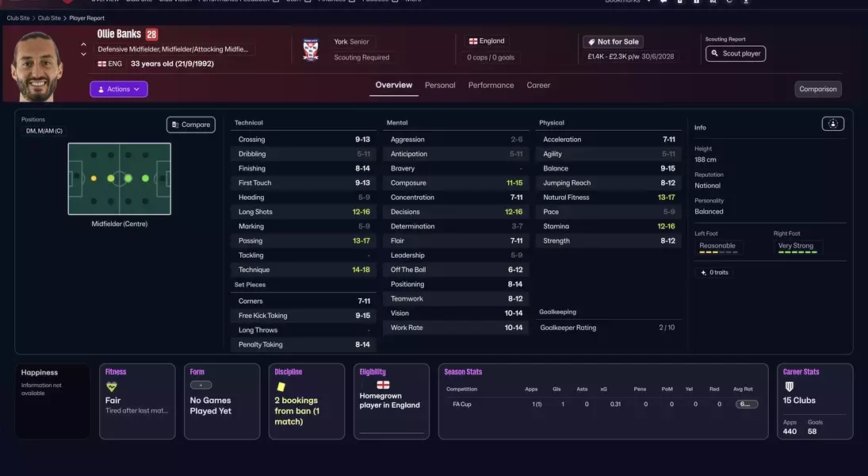
Task: Click the shield icon in Career Stats
Action: point(789,387)
